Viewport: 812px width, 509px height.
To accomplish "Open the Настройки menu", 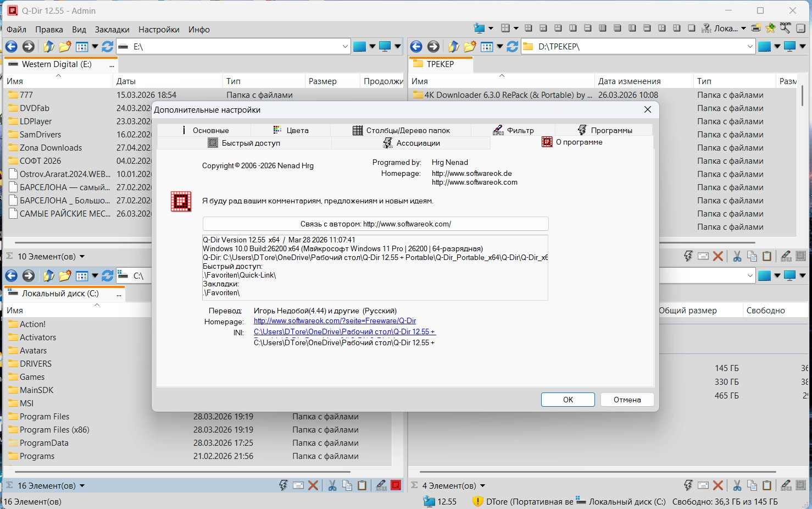I will tap(159, 30).
